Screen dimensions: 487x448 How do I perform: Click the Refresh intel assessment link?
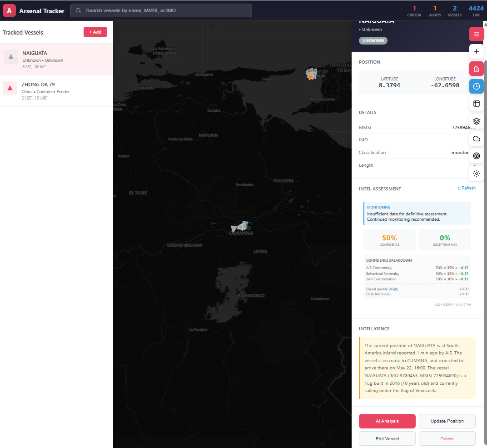click(466, 188)
